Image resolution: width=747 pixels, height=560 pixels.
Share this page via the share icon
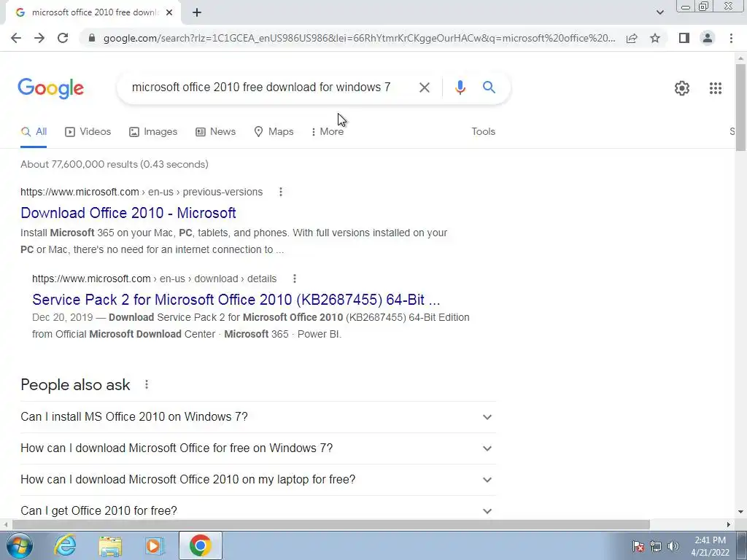(x=632, y=38)
